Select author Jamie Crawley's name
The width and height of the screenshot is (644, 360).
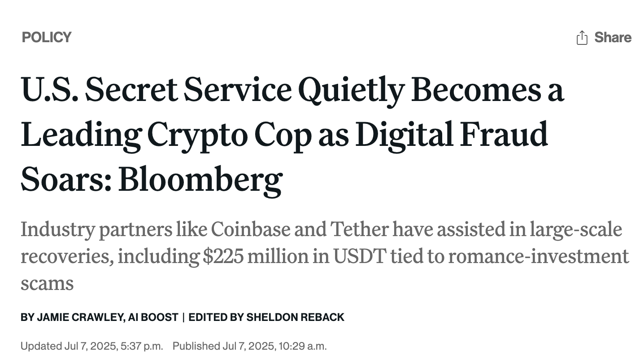point(80,317)
